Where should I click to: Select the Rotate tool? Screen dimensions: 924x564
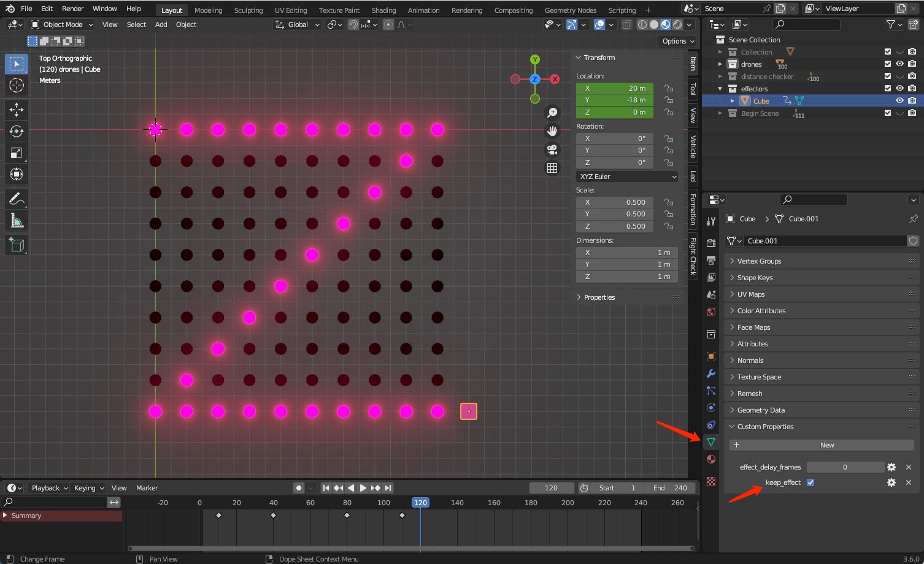(17, 131)
